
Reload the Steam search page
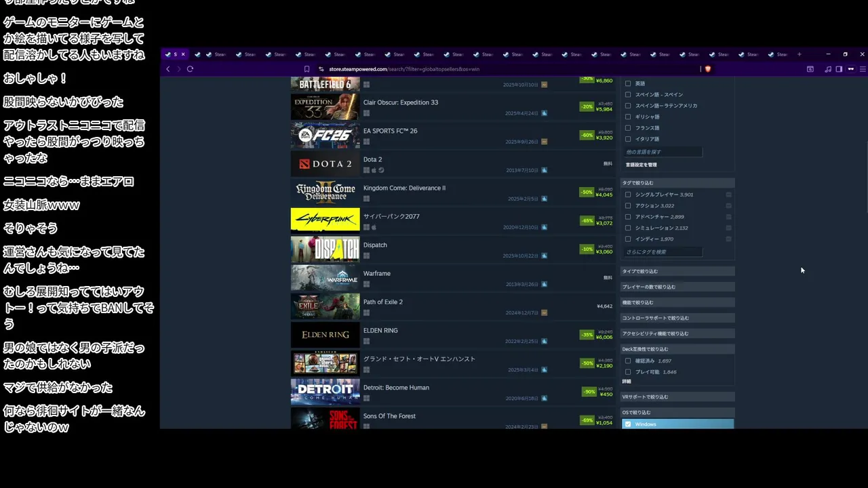tap(190, 69)
